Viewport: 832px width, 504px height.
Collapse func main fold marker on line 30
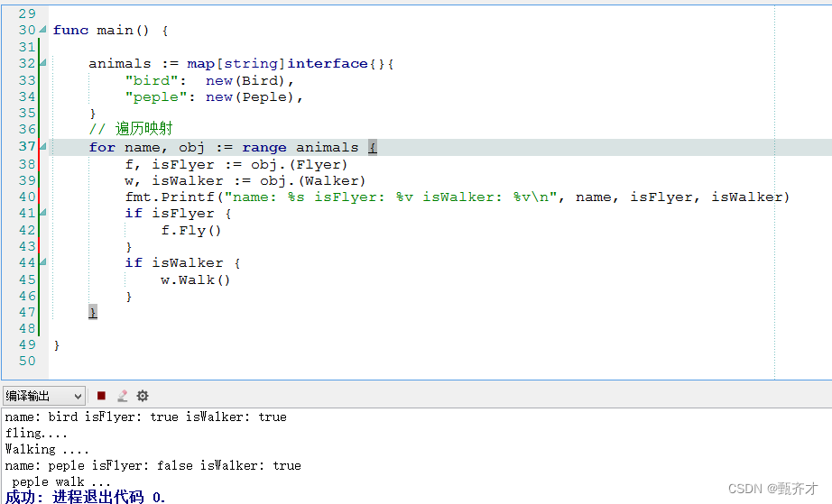tap(43, 30)
